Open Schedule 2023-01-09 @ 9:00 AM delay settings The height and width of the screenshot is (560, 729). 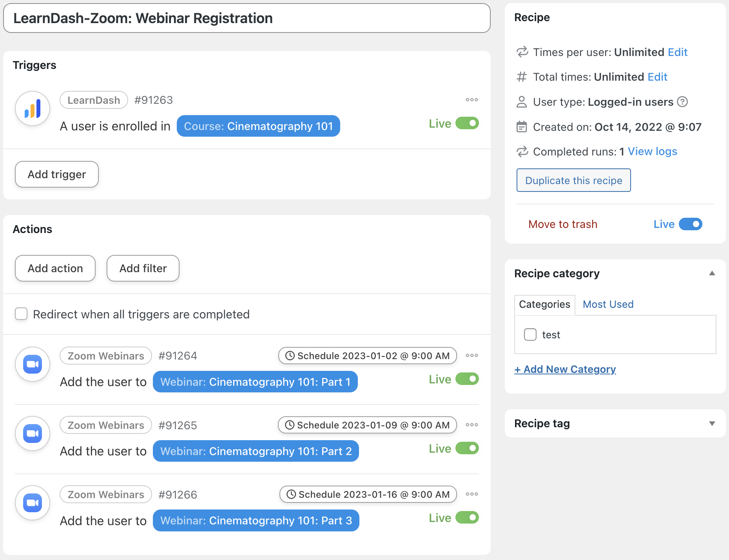click(368, 425)
